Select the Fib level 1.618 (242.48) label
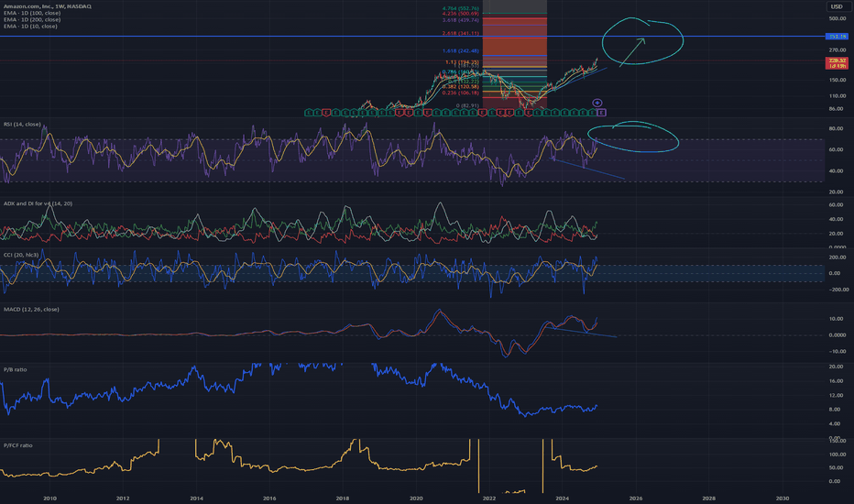This screenshot has width=854, height=504. point(461,50)
